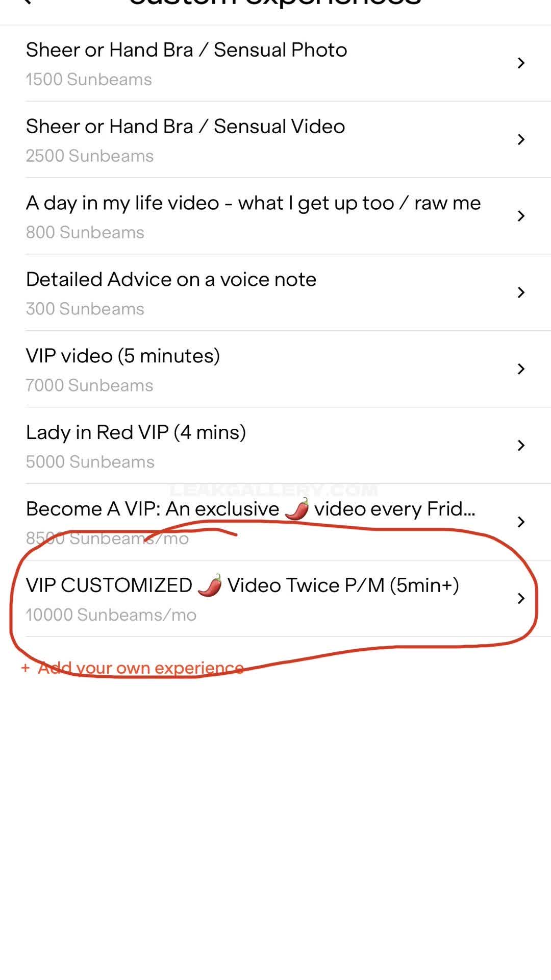Tap the 10000 Sunbeams/mo price label
Screen dimensions: 551x980
(111, 615)
